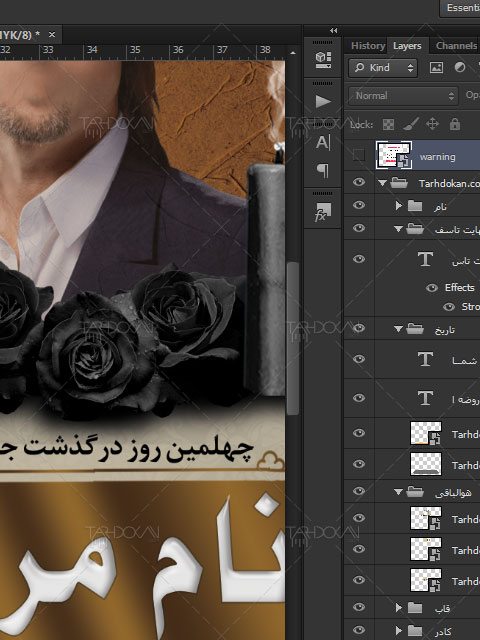Hide the Tarhdokan.com group

[x=359, y=182]
